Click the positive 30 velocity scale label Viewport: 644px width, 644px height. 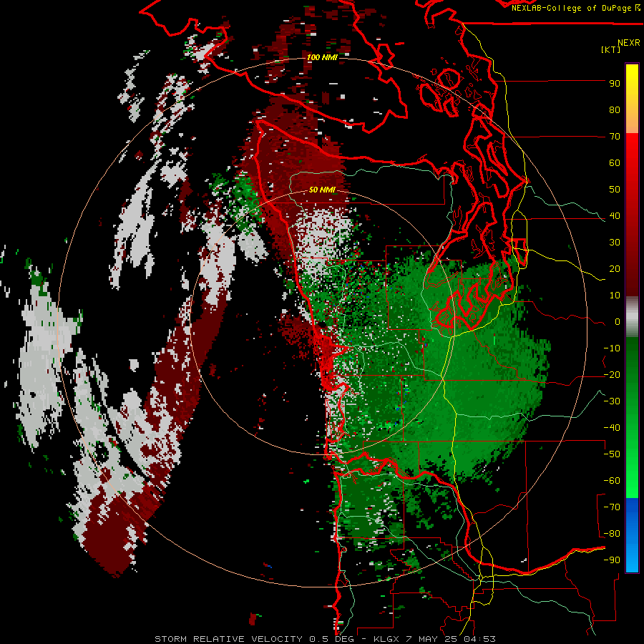[615, 243]
